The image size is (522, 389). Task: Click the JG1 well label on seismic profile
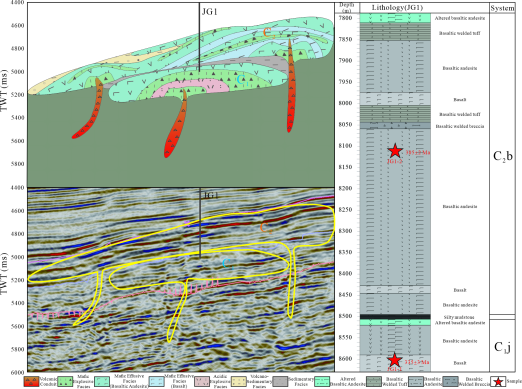point(211,195)
